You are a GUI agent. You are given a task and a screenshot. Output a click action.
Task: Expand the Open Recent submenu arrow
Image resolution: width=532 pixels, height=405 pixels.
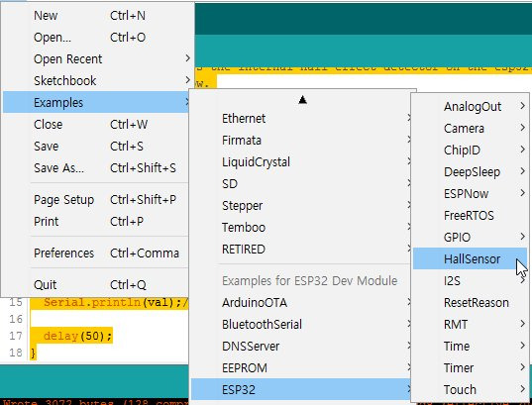[187, 58]
